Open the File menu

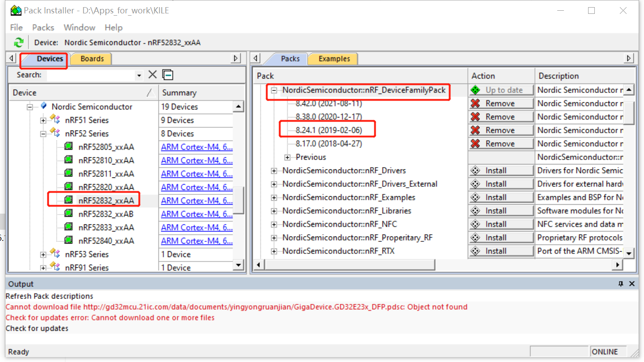tap(16, 27)
